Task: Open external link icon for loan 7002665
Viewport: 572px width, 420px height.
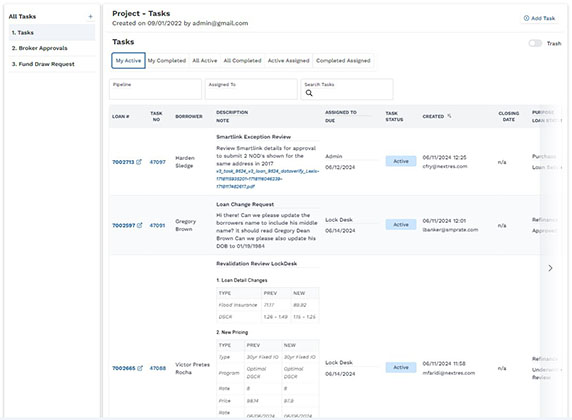Action: click(140, 368)
